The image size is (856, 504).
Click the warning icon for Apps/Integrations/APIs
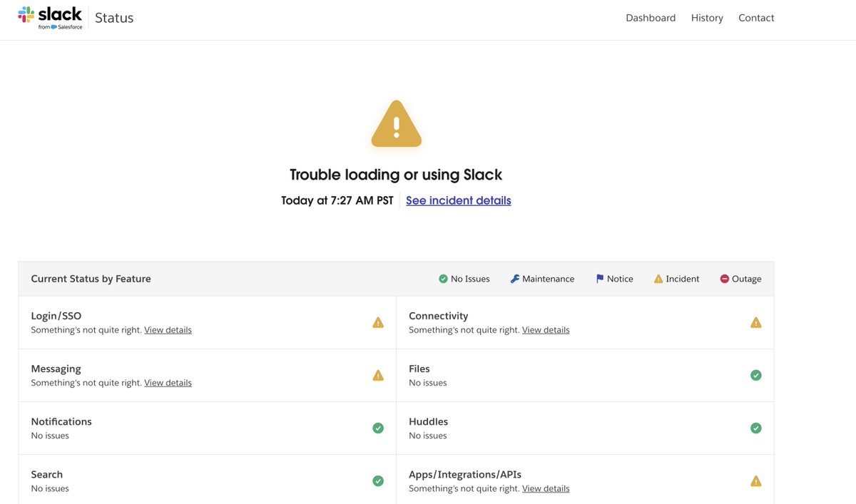pyautogui.click(x=756, y=480)
